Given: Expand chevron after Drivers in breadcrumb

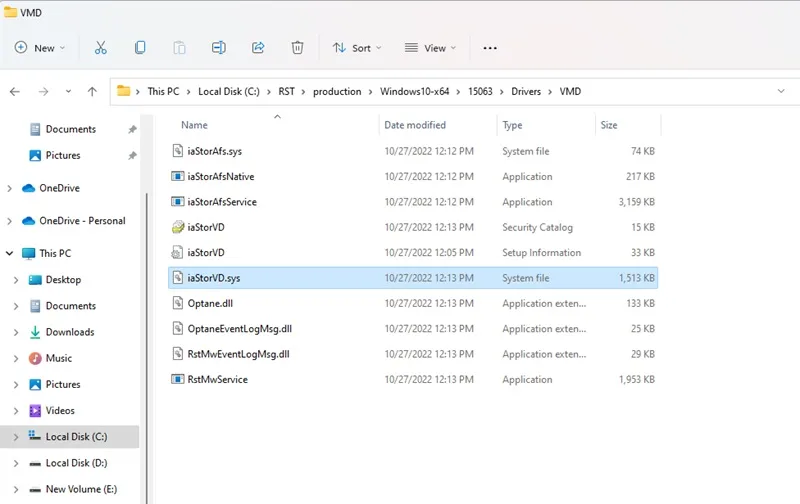Looking at the screenshot, I should point(550,92).
